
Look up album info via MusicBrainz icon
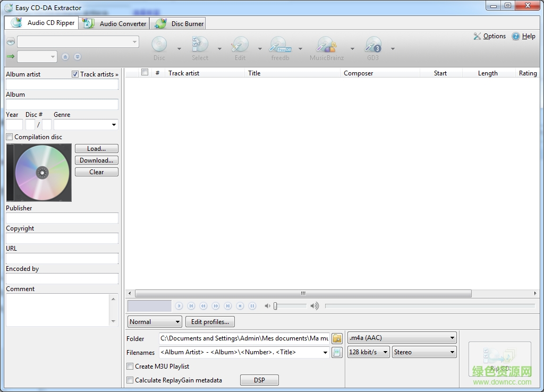pos(326,45)
